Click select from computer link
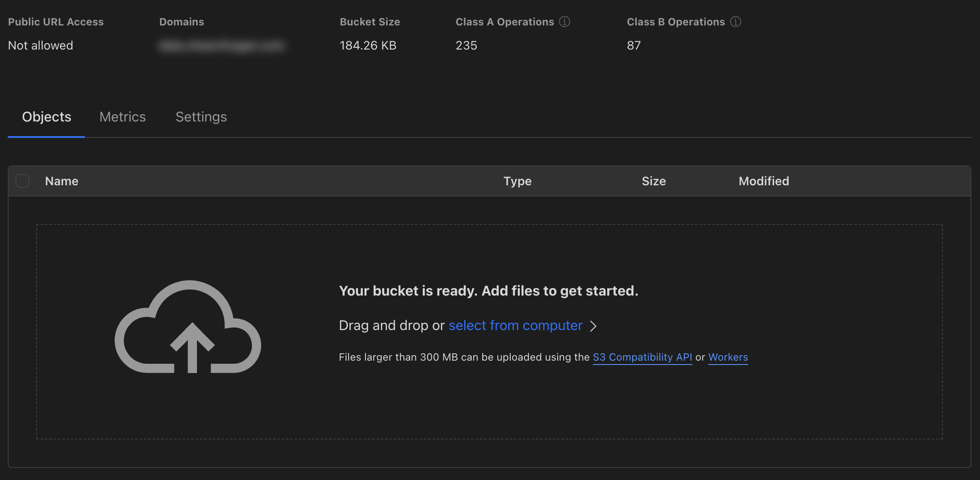 515,325
